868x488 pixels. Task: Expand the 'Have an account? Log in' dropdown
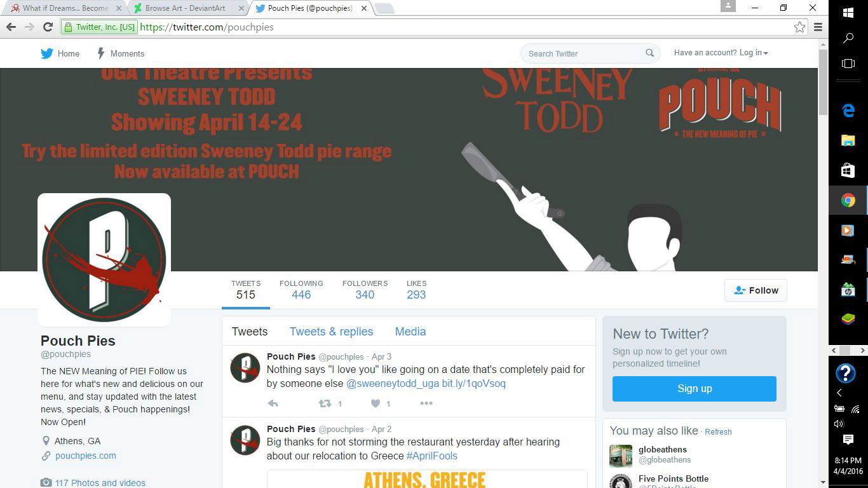coord(721,53)
